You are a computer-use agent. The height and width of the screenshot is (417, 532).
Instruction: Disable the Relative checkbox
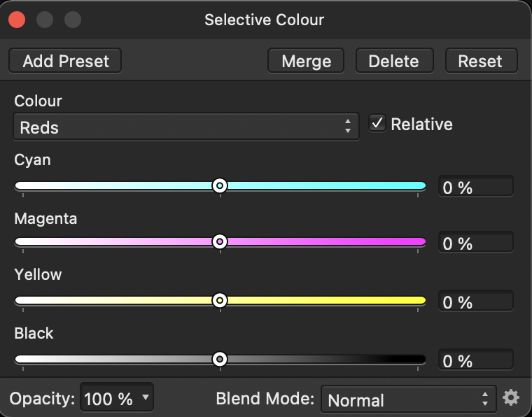click(377, 123)
